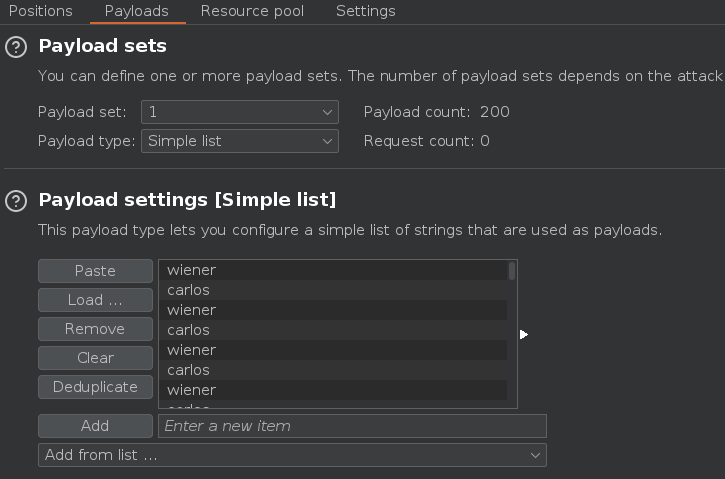This screenshot has height=479, width=725.
Task: Open the Resource pool tab
Action: 252,11
